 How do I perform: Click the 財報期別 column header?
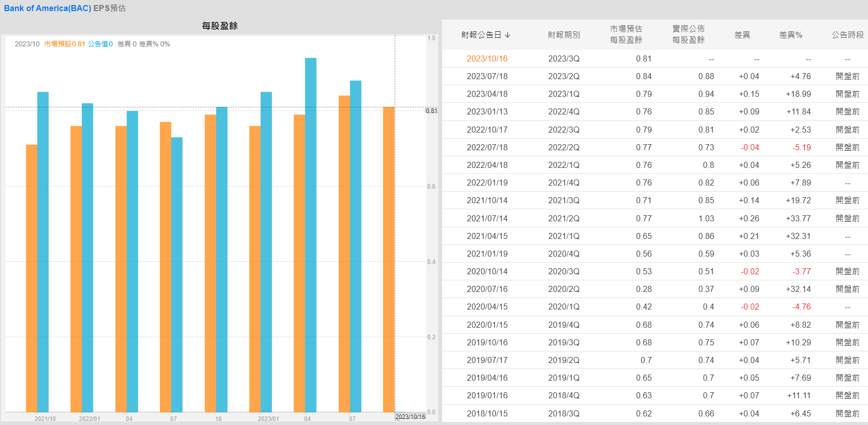(x=564, y=35)
